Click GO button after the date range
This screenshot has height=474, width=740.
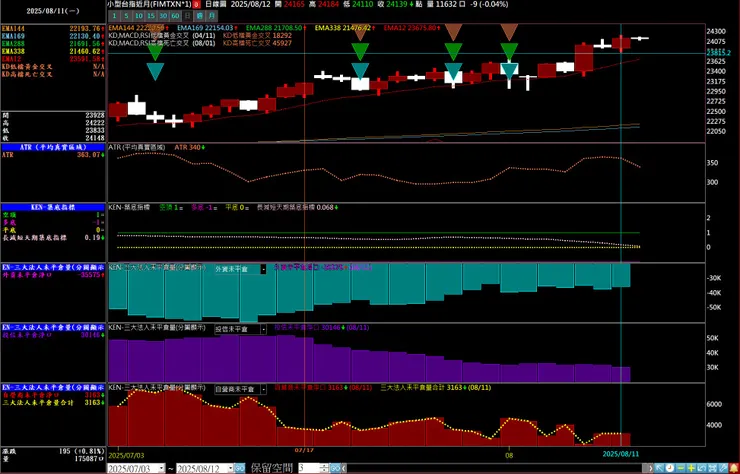[x=240, y=468]
